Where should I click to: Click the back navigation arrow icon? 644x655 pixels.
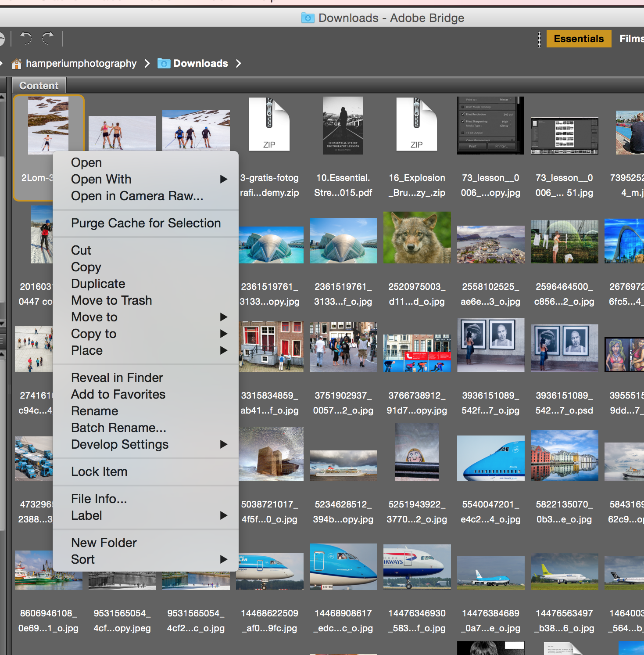[26, 39]
